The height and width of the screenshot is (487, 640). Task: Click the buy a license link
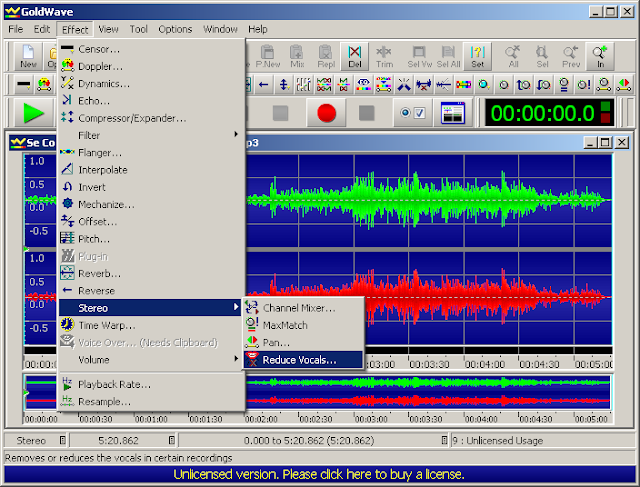(x=320, y=473)
